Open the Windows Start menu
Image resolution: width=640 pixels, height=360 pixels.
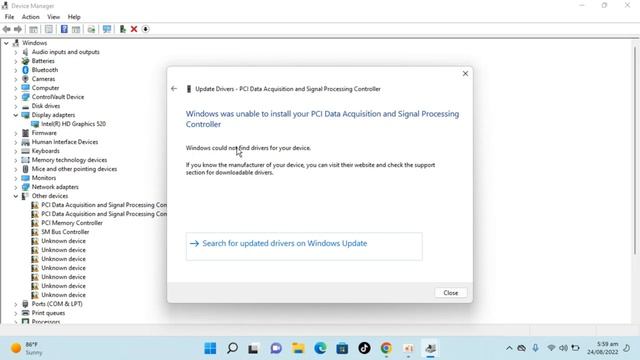click(210, 348)
